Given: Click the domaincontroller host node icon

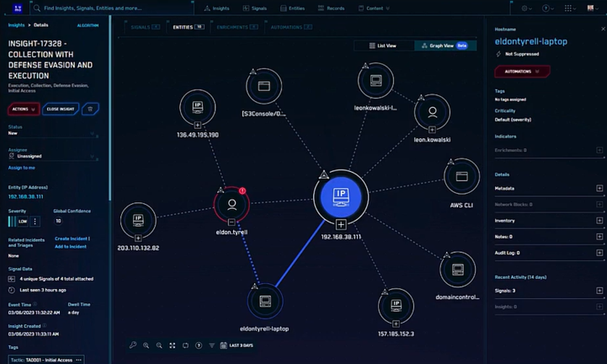Looking at the screenshot, I should click(x=458, y=269).
